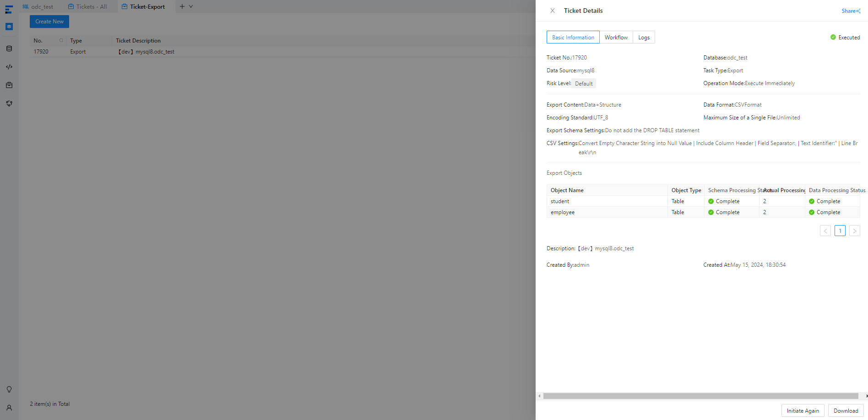Screen dimensions: 868x420
Task: Click the horizontal scrollbar in details panel
Action: pyautogui.click(x=700, y=396)
